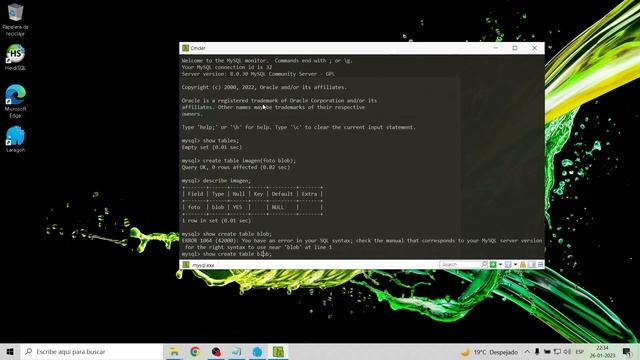Open File Explorer from the taskbar
This screenshot has width=640, height=360.
[174, 351]
